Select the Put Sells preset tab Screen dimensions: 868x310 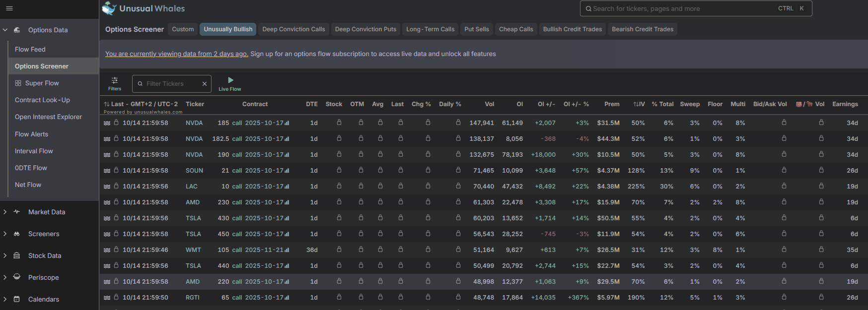point(476,29)
